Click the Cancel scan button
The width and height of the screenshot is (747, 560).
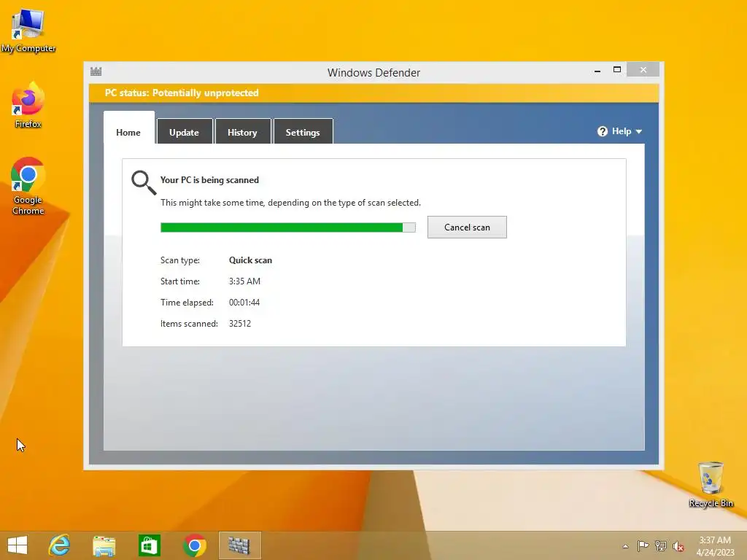click(467, 227)
